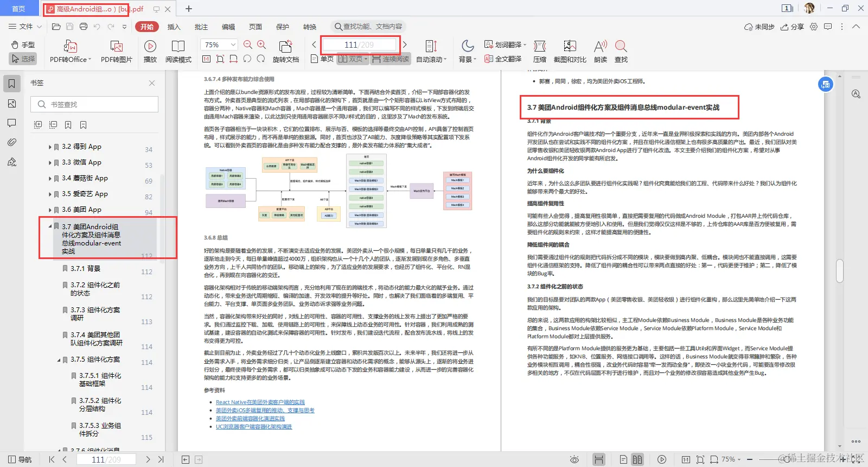
Task: Open the 编辑 ribbon tab
Action: click(228, 27)
